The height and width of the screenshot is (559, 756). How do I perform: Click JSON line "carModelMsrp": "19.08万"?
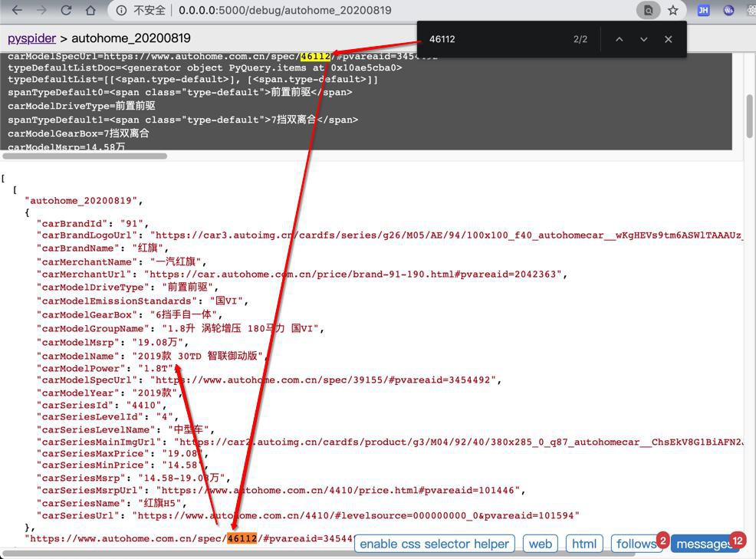pyautogui.click(x=113, y=342)
